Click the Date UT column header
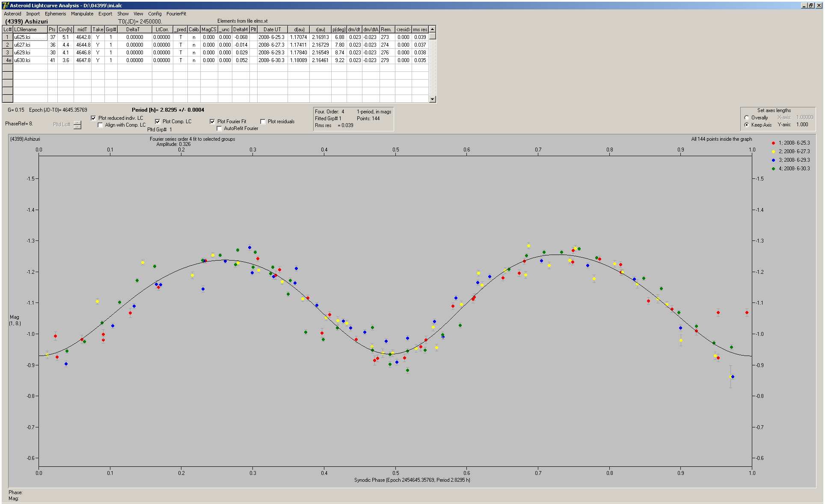 click(x=272, y=30)
